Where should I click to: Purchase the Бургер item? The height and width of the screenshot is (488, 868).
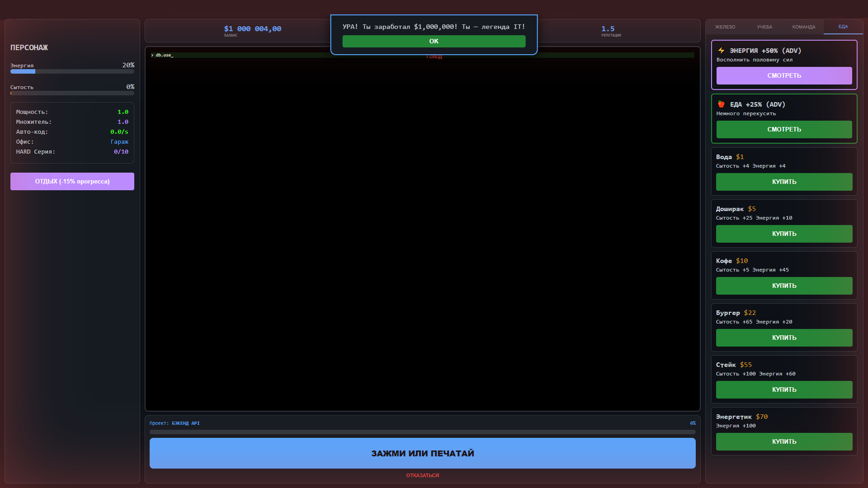pos(783,338)
